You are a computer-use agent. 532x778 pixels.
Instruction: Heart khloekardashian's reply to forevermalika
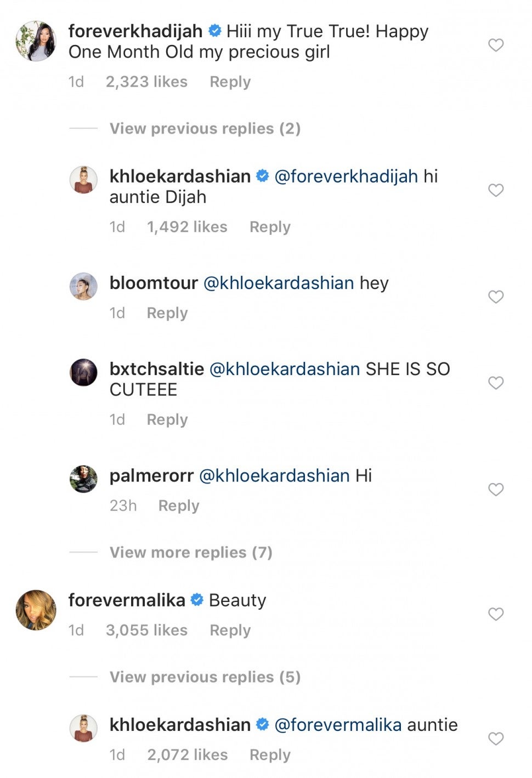tap(496, 739)
